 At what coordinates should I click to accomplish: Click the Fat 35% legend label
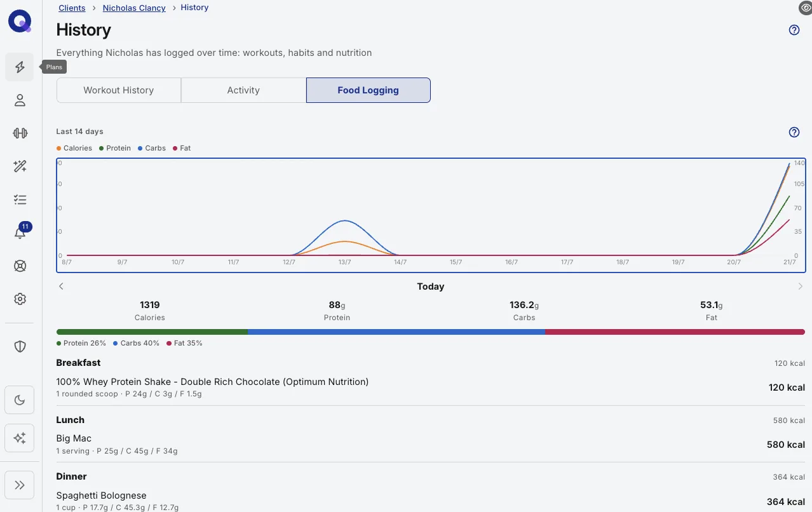click(185, 343)
